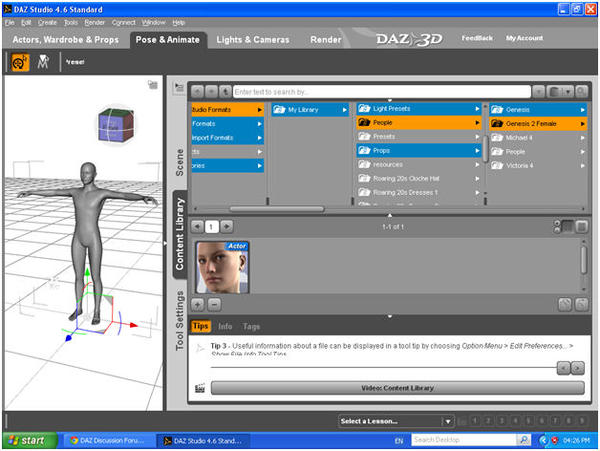Viewport: 600px width, 451px height.
Task: Click the asset list vertical scrollbar
Action: [x=584, y=260]
